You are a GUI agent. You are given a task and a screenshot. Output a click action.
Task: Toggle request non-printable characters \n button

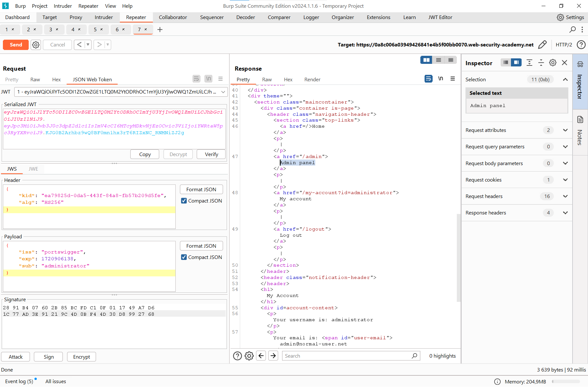[x=209, y=79]
